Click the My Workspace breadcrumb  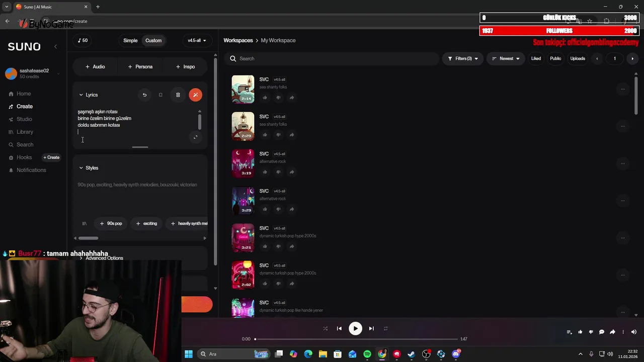(278, 40)
